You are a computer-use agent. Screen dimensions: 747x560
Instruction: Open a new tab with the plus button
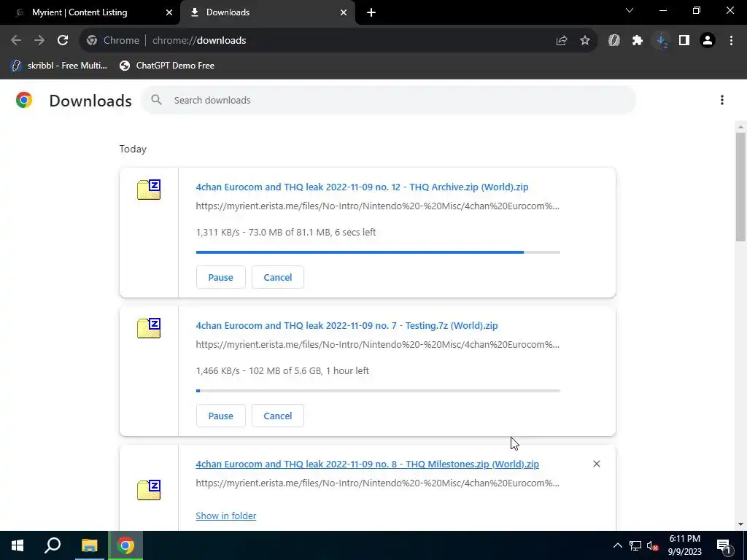(371, 12)
